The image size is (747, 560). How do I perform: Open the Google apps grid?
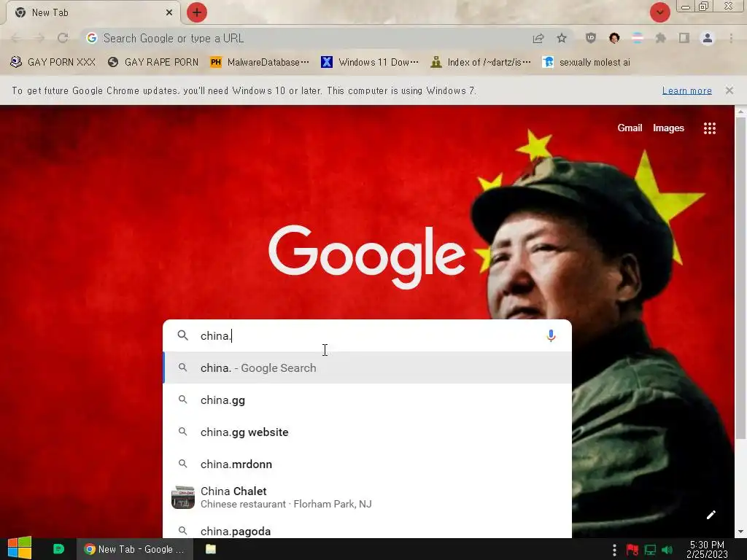click(x=710, y=128)
